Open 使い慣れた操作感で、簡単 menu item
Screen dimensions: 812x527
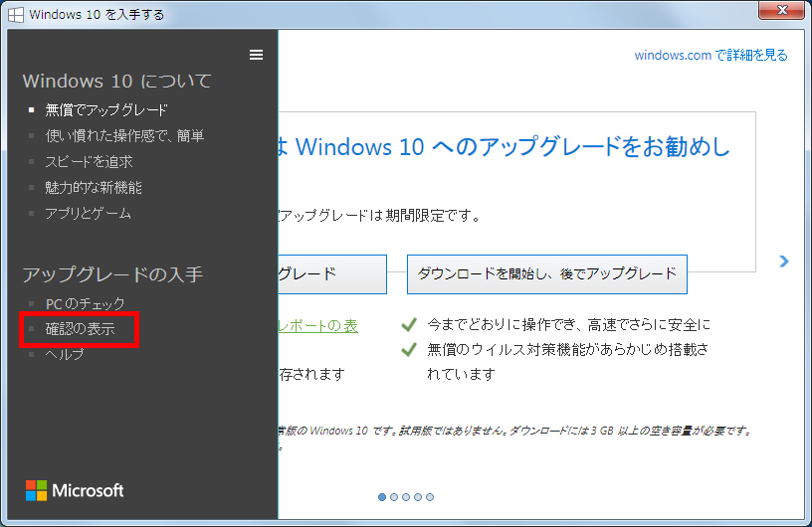coord(124,135)
